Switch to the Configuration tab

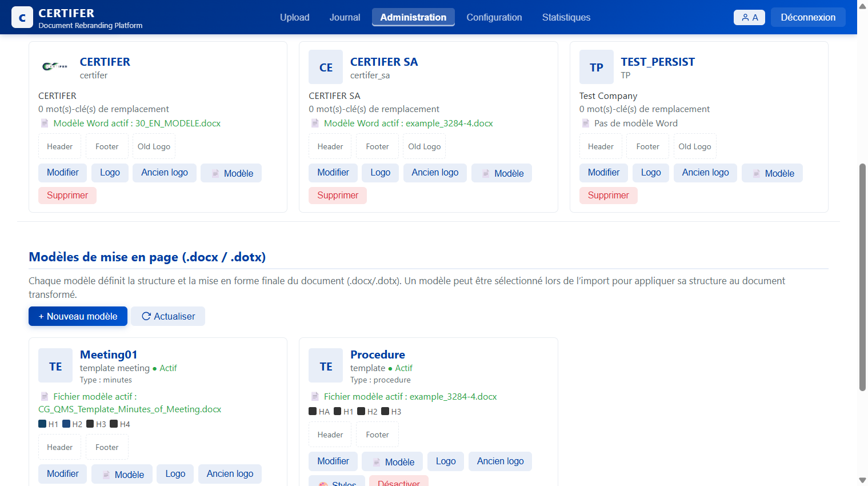click(x=494, y=17)
